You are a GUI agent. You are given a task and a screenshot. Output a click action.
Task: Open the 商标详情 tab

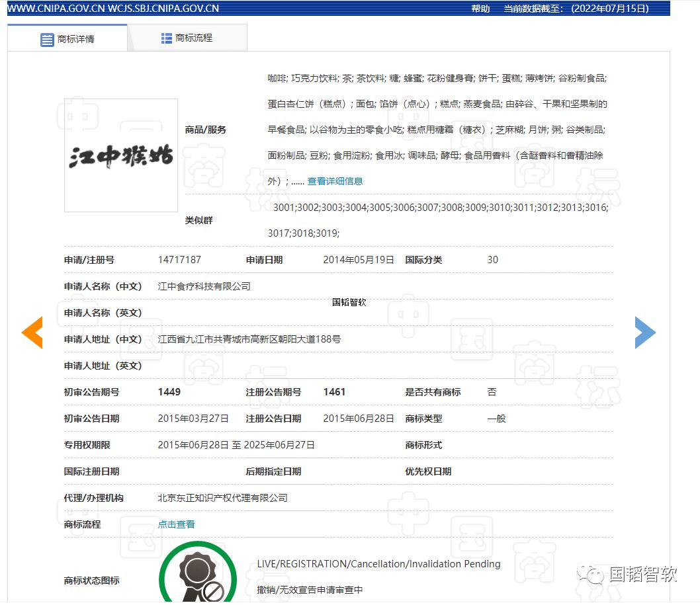click(67, 39)
